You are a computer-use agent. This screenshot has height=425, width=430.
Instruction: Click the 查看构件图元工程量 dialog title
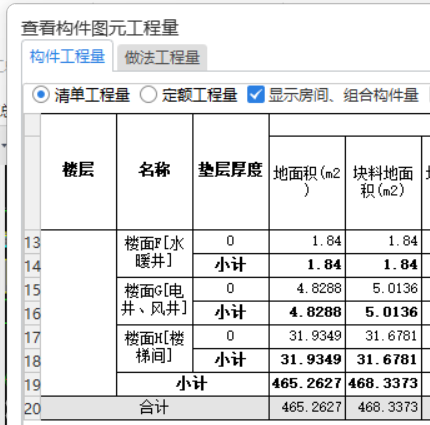point(100,28)
